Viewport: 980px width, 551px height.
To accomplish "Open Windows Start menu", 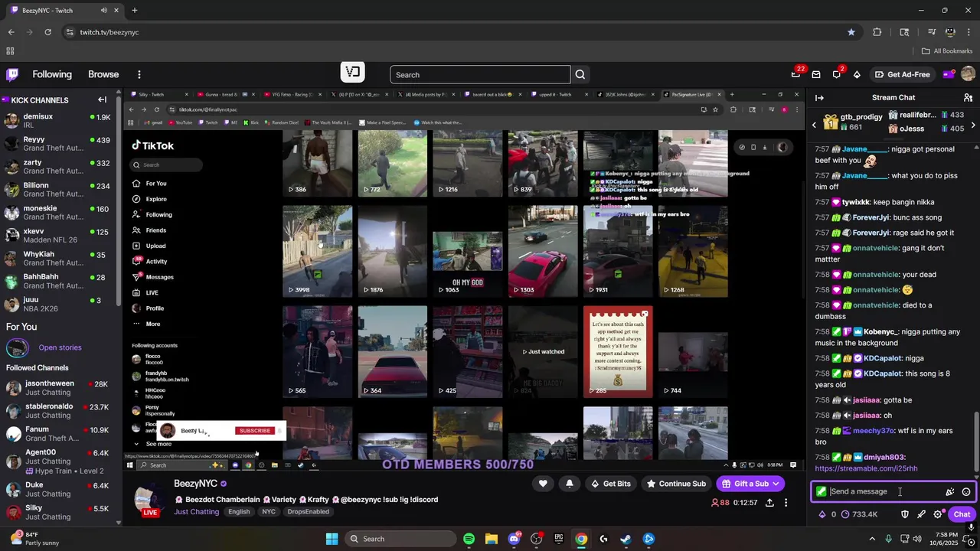I will click(x=332, y=539).
